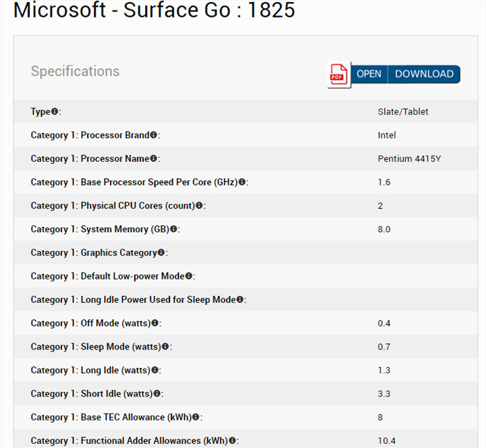Open the specifications PDF
Screen dimensions: 486x448
pyautogui.click(x=369, y=74)
